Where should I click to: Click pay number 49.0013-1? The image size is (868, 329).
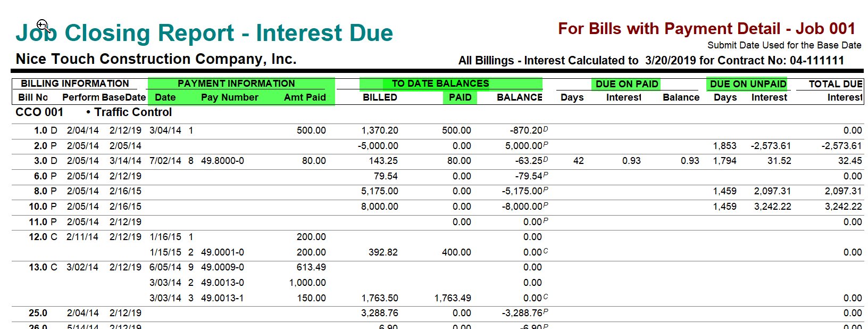click(x=222, y=298)
